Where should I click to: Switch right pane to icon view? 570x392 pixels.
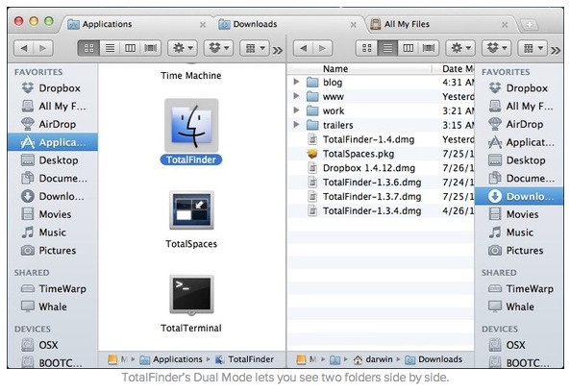[367, 48]
